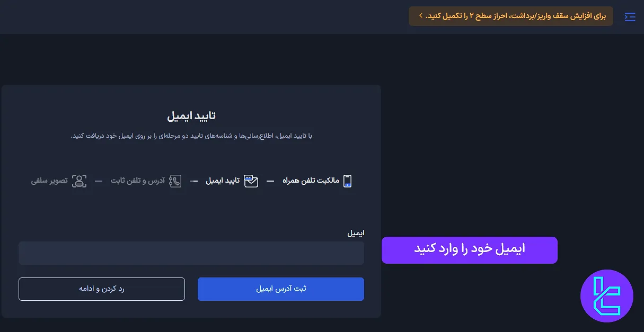Click the email verification envelope icon

[251, 180]
